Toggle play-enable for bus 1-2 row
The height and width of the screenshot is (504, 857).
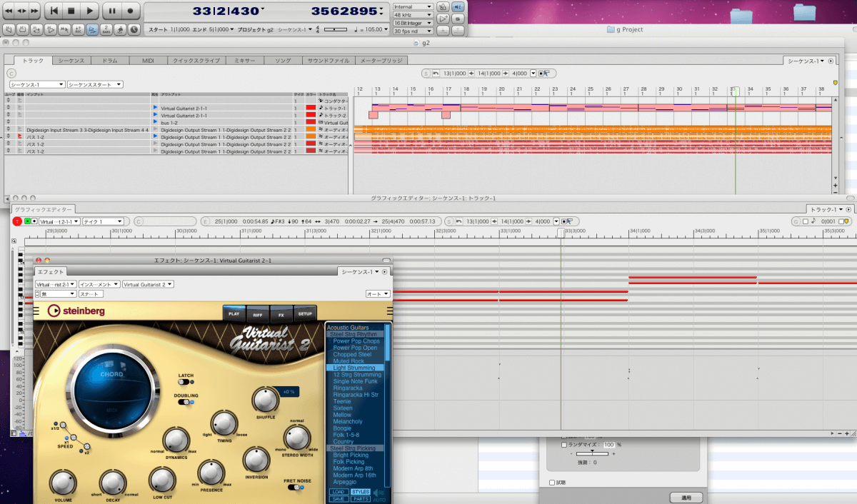pos(155,122)
